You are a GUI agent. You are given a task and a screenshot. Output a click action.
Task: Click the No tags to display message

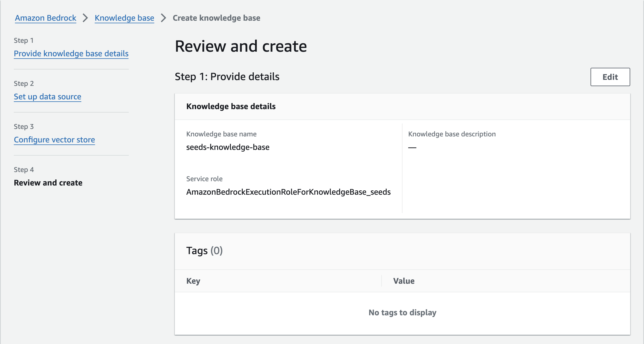(402, 312)
